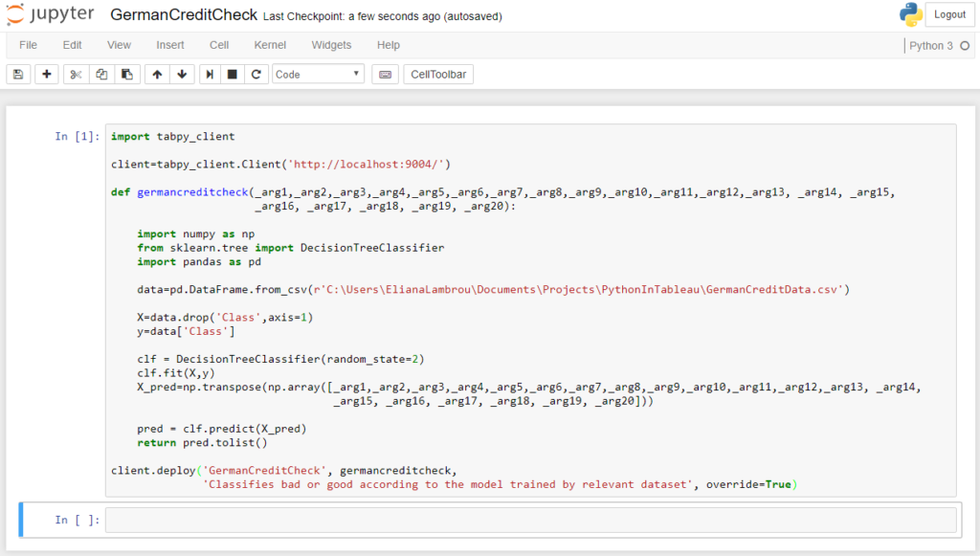Click the Last Checkpoint autosaved text

click(x=383, y=16)
